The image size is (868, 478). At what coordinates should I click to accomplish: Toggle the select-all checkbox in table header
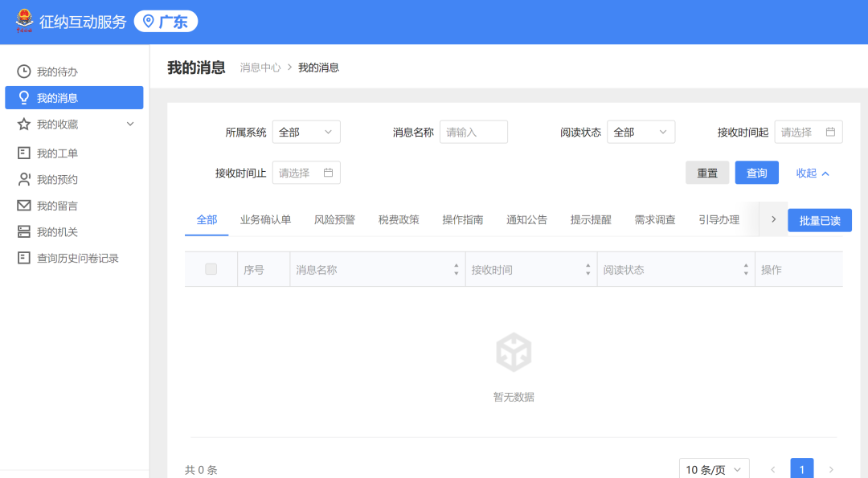click(x=211, y=269)
